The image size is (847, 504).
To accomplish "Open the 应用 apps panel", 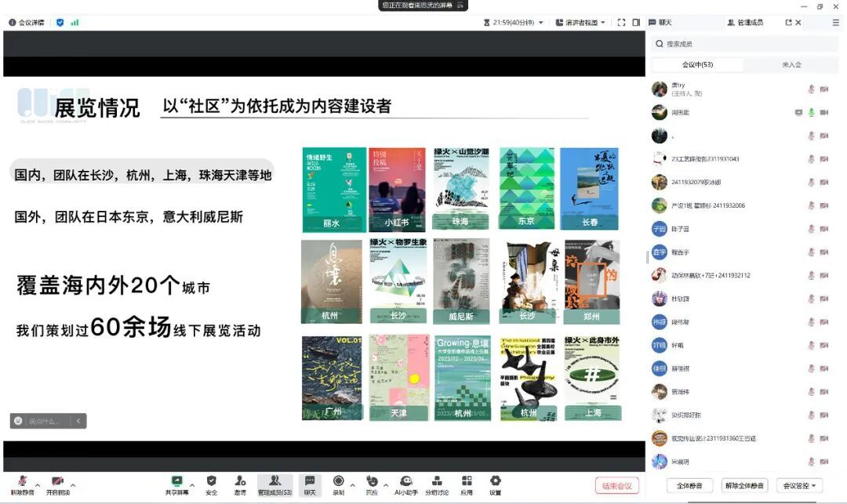I will click(467, 481).
